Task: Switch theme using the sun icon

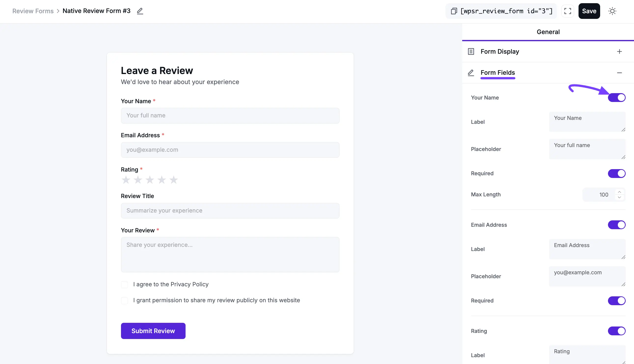Action: coord(612,11)
